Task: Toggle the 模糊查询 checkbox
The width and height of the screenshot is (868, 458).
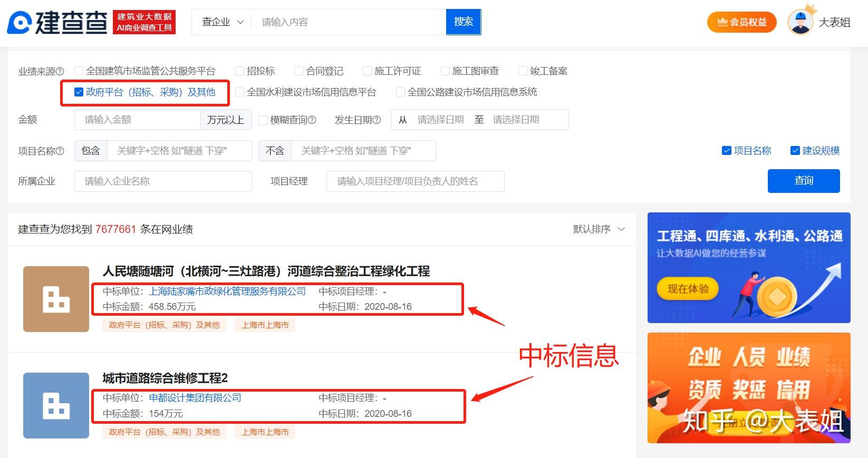Action: click(x=263, y=120)
